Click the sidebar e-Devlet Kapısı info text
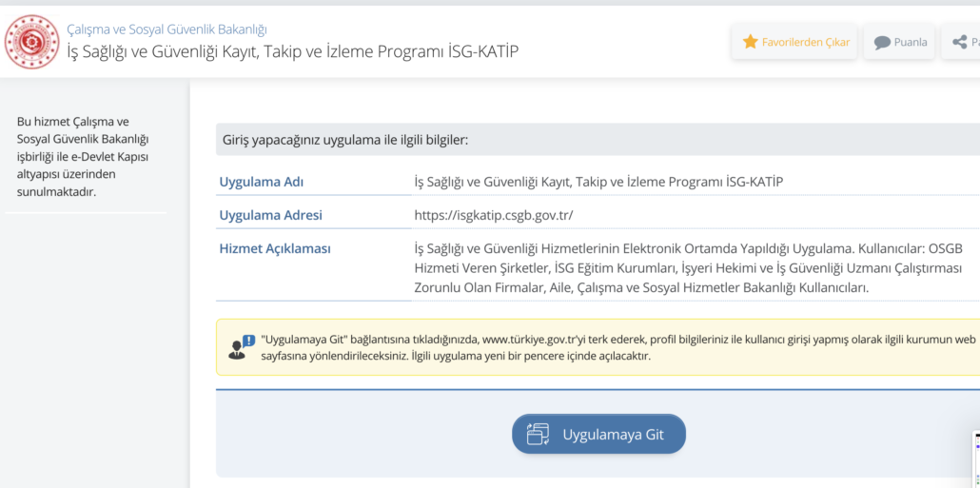 coord(83,157)
